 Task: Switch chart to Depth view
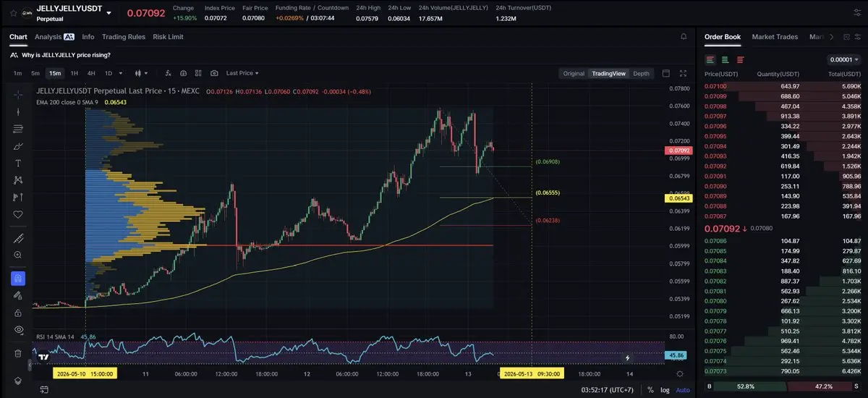pos(641,73)
